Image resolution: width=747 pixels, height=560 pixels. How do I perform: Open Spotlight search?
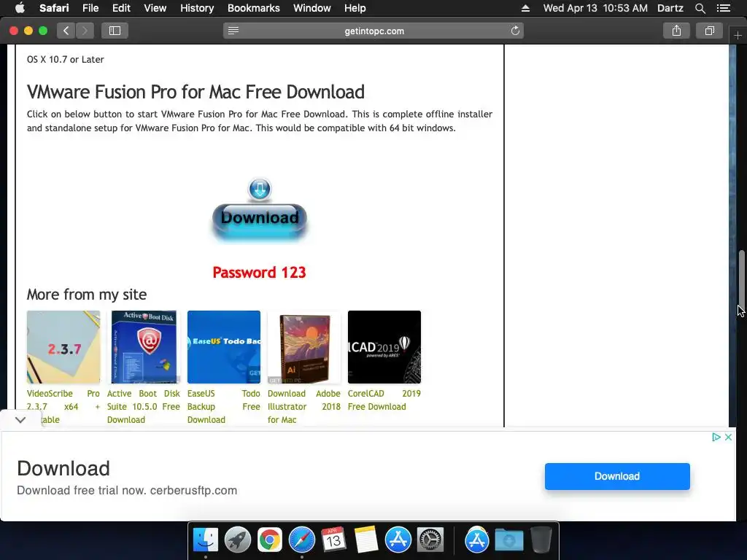coord(700,8)
